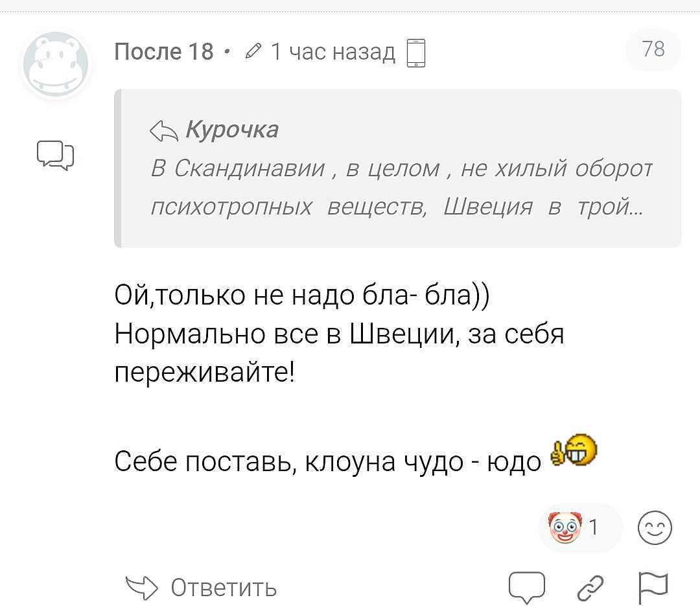Click the "1 час назад" timestamp
700x613 pixels.
(x=332, y=51)
